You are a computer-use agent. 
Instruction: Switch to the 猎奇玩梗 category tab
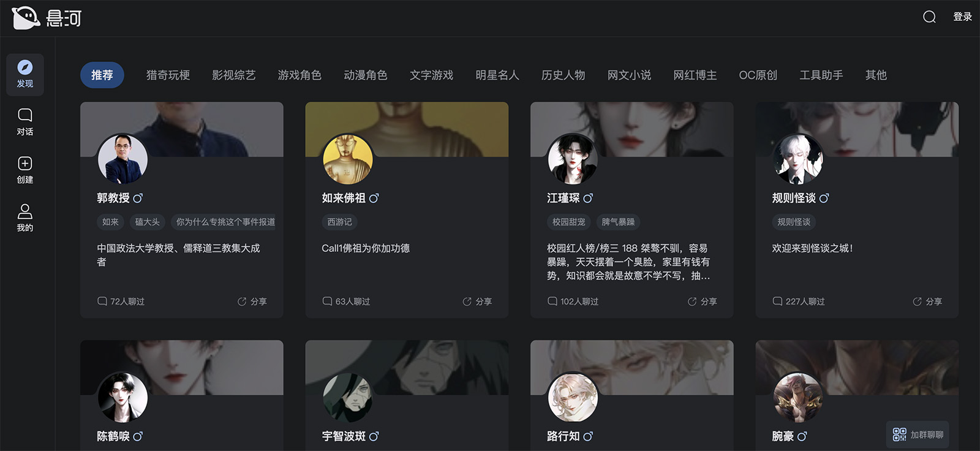[x=168, y=75]
